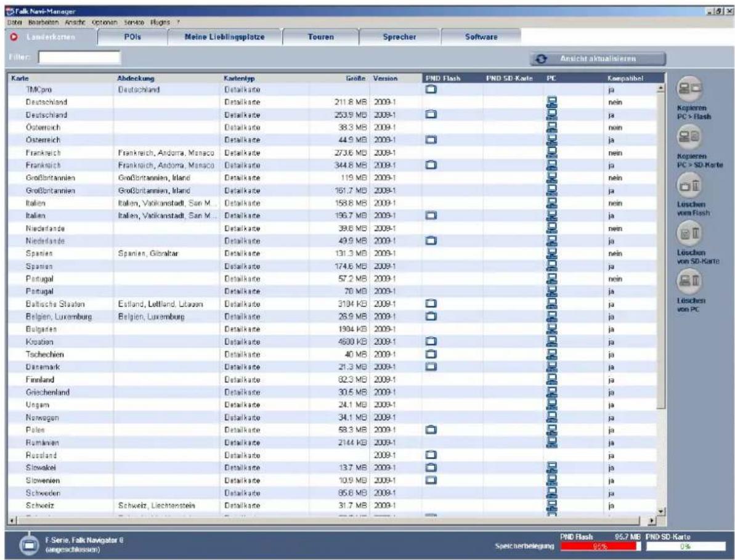Switch to the Touren tab
The height and width of the screenshot is (560, 735).
pyautogui.click(x=320, y=37)
